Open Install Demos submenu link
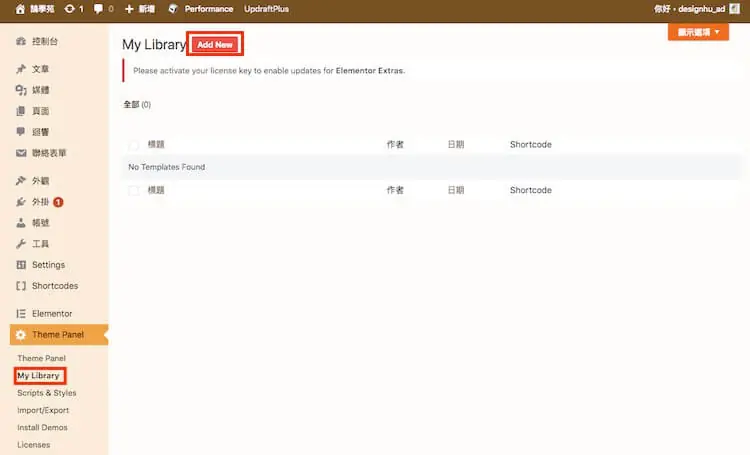The image size is (750, 455). tap(42, 427)
